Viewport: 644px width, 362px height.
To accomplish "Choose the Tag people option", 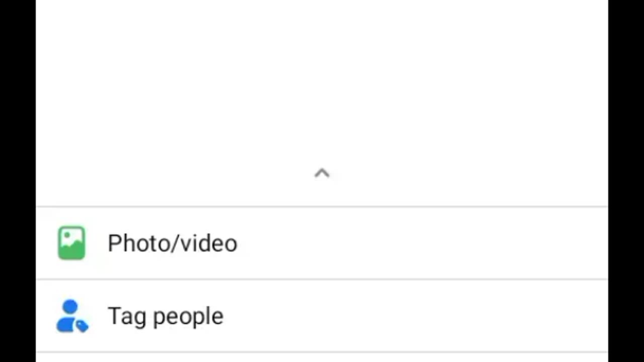I will click(322, 316).
